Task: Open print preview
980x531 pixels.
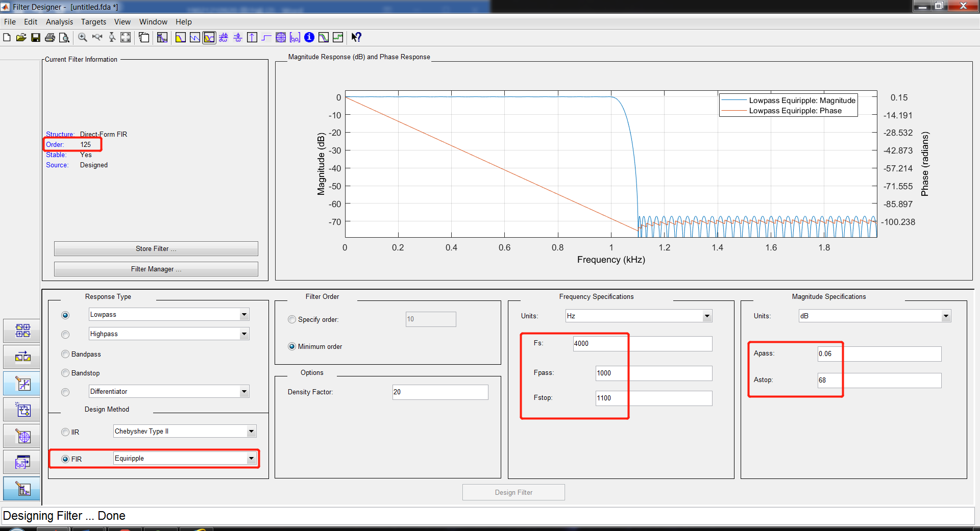Action: [64, 37]
